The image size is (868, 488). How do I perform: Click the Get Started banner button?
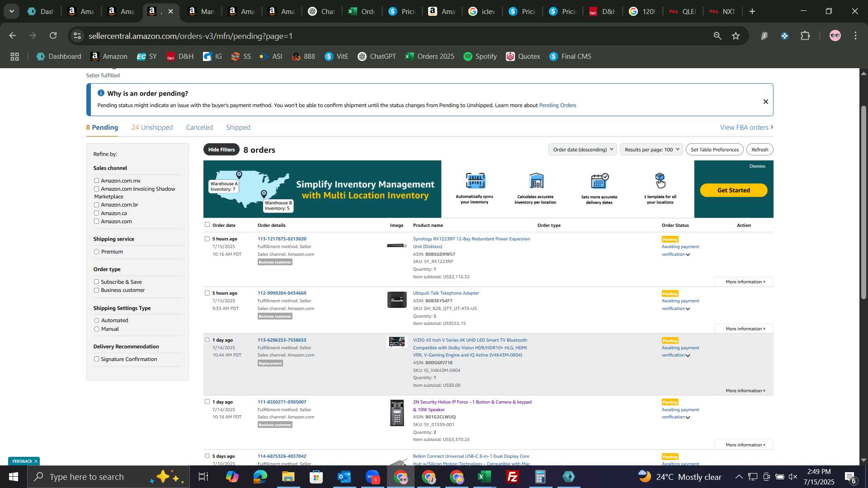(734, 190)
